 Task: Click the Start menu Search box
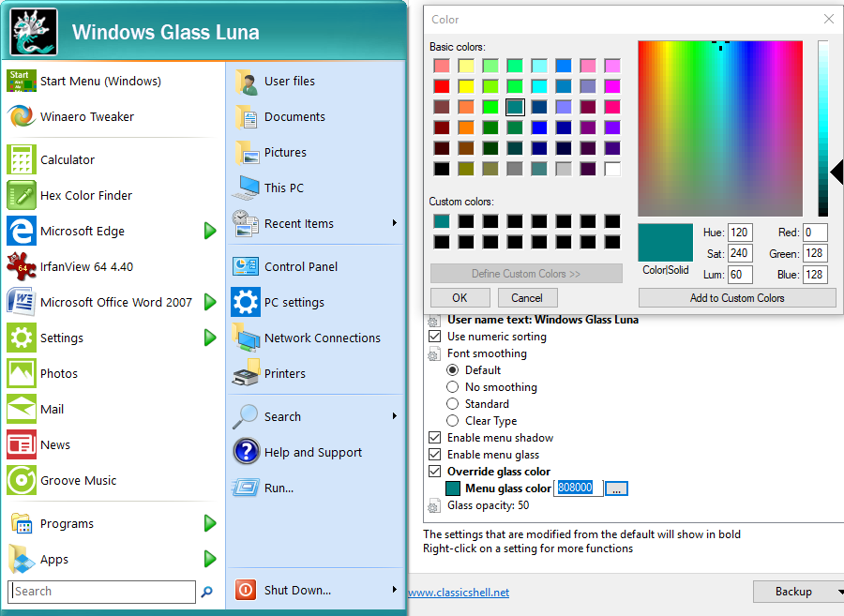pos(101,592)
